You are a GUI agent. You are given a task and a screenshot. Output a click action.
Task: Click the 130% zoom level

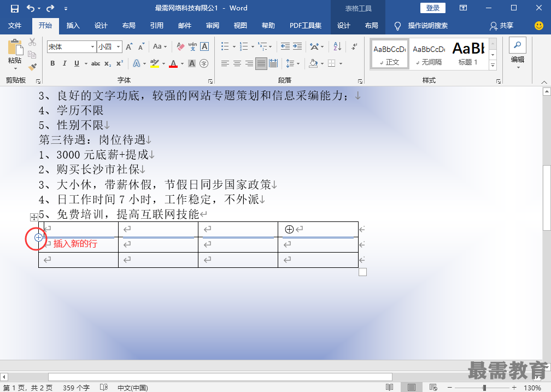click(532, 388)
